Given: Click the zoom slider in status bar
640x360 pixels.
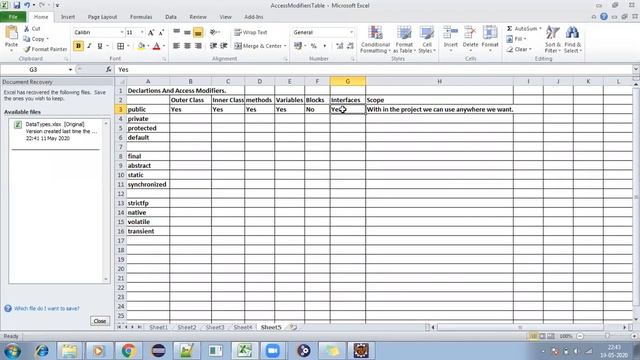Looking at the screenshot, I should pyautogui.click(x=607, y=336).
